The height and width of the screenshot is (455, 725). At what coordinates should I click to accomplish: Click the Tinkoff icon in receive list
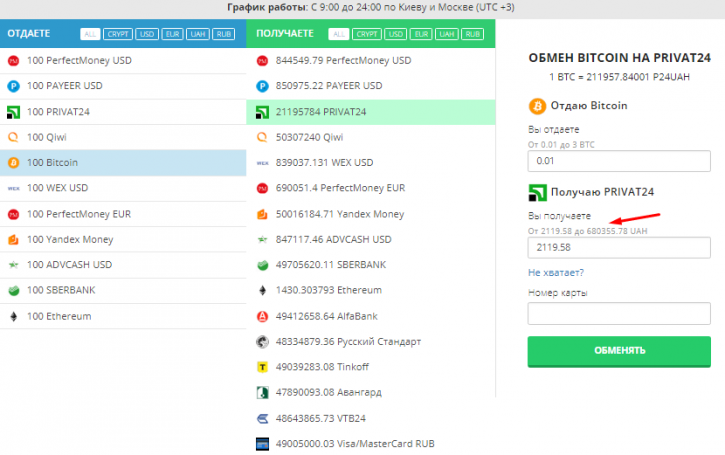(x=262, y=367)
